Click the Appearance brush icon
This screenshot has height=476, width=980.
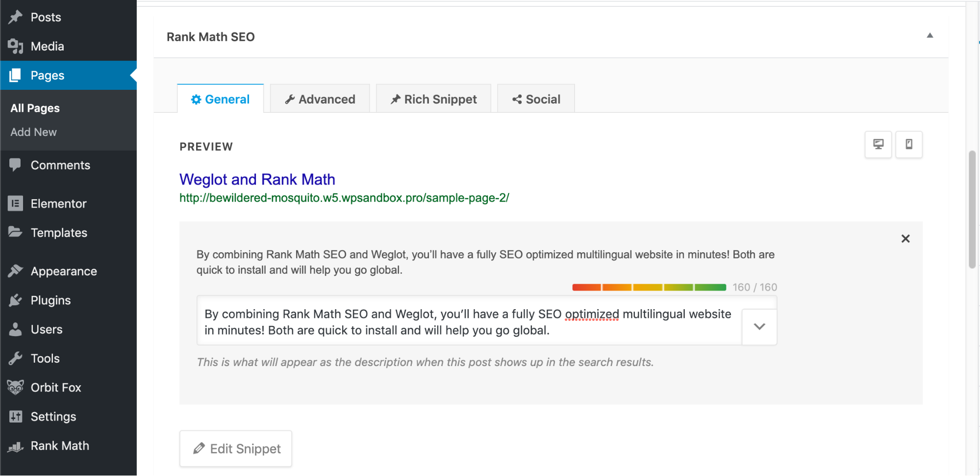15,271
